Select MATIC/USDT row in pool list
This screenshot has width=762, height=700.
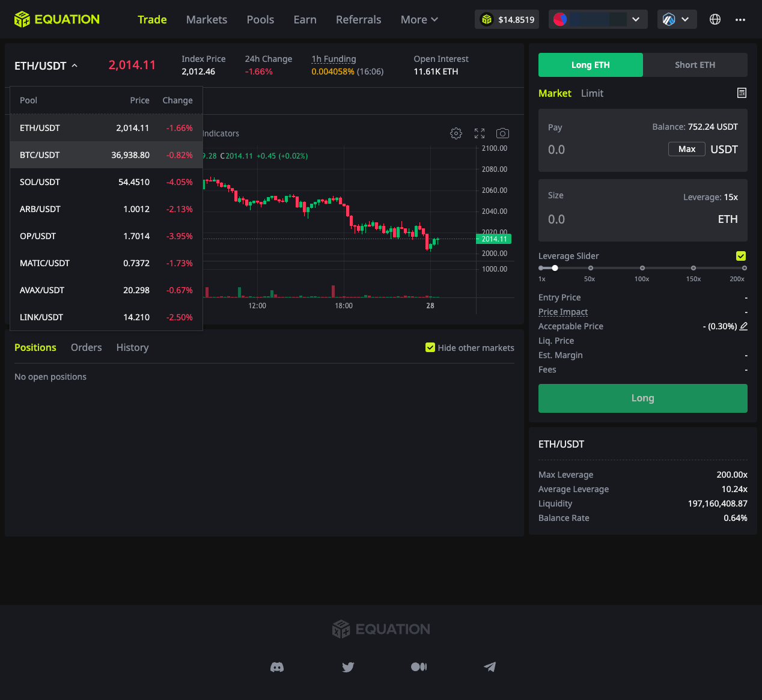(106, 263)
